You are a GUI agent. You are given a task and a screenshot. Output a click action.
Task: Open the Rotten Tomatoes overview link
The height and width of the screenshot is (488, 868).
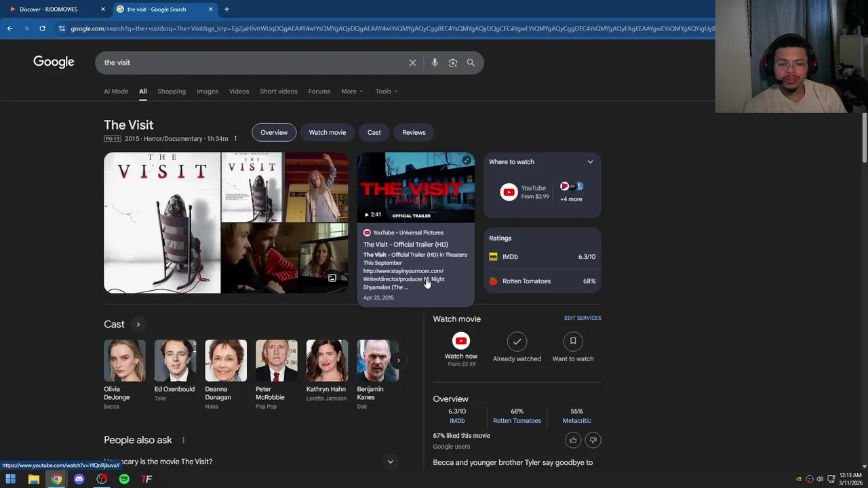[517, 420]
